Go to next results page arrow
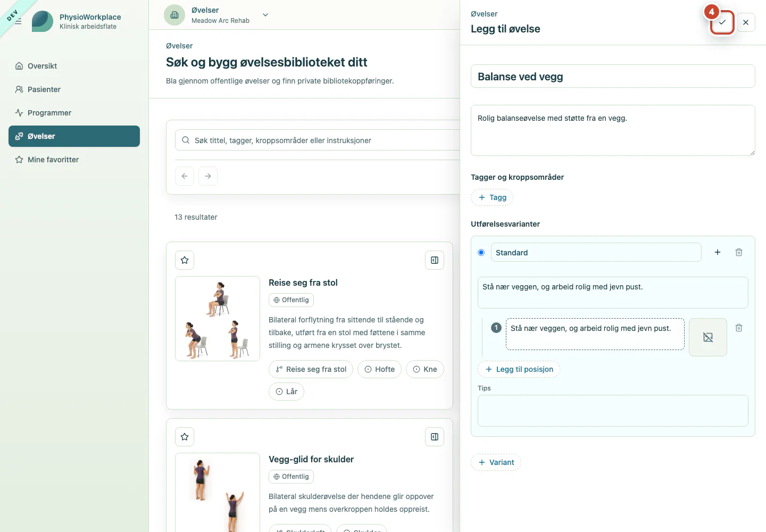Image resolution: width=766 pixels, height=532 pixels. coord(208,176)
